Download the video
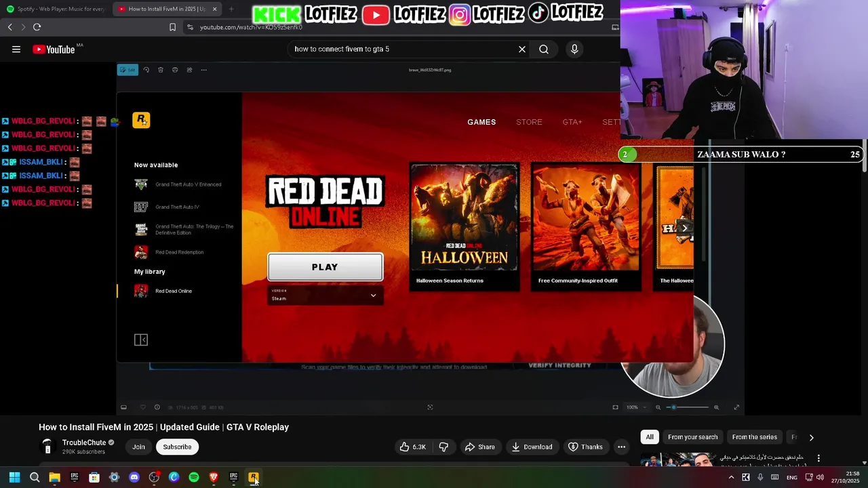The image size is (868, 488). click(x=532, y=447)
